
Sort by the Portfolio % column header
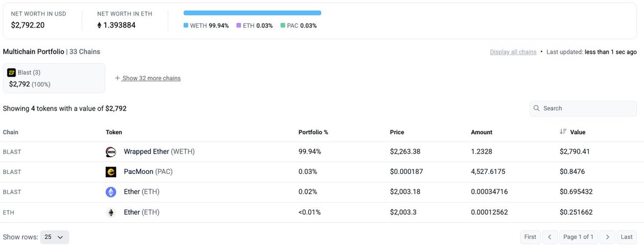tap(313, 132)
